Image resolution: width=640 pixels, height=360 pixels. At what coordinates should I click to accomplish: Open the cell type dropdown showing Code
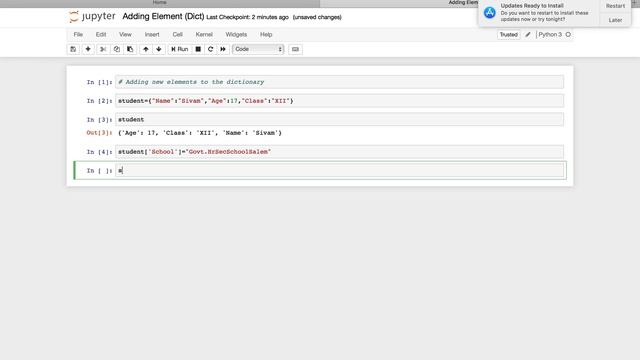tap(258, 49)
